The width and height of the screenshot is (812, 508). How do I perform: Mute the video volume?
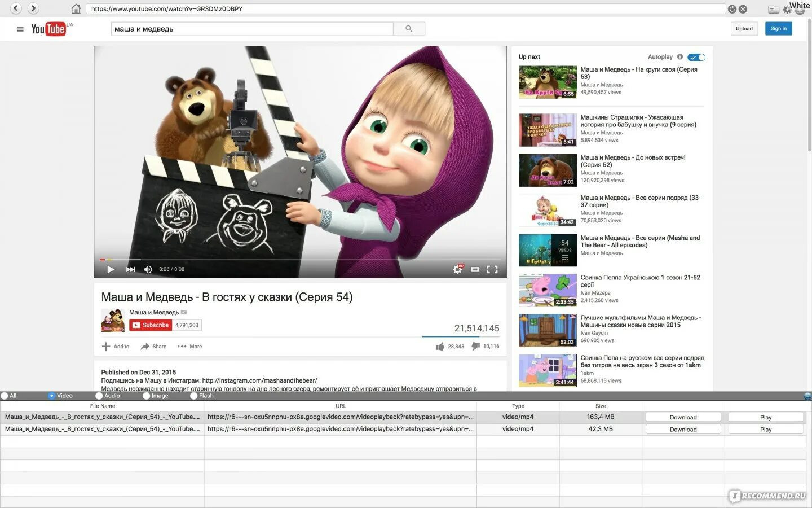pyautogui.click(x=148, y=269)
